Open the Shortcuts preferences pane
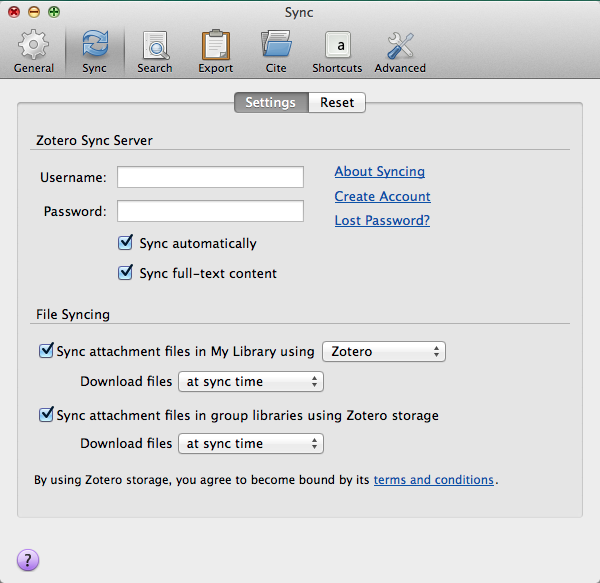Screen dimensions: 600x583 [337, 51]
